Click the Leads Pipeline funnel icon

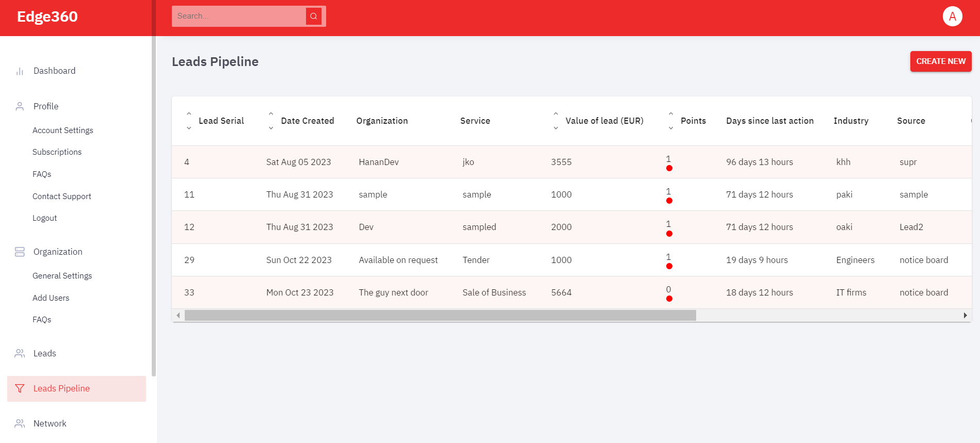(x=20, y=388)
